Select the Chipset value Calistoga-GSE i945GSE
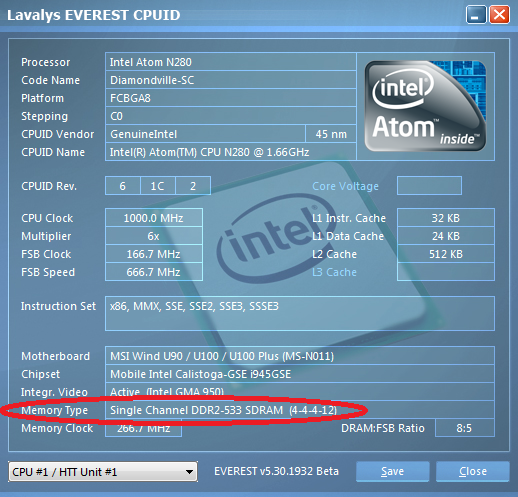 pos(300,374)
